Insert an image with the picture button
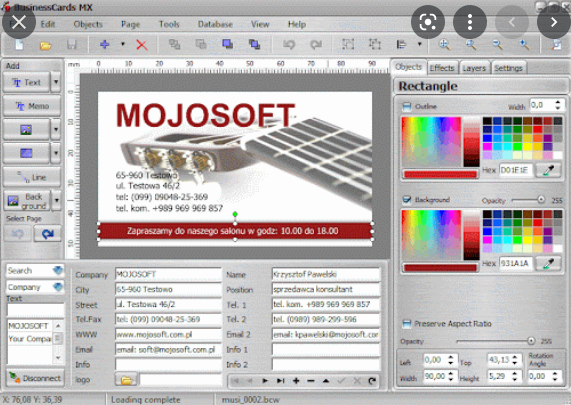Image resolution: width=571 pixels, height=405 pixels. pos(26,129)
